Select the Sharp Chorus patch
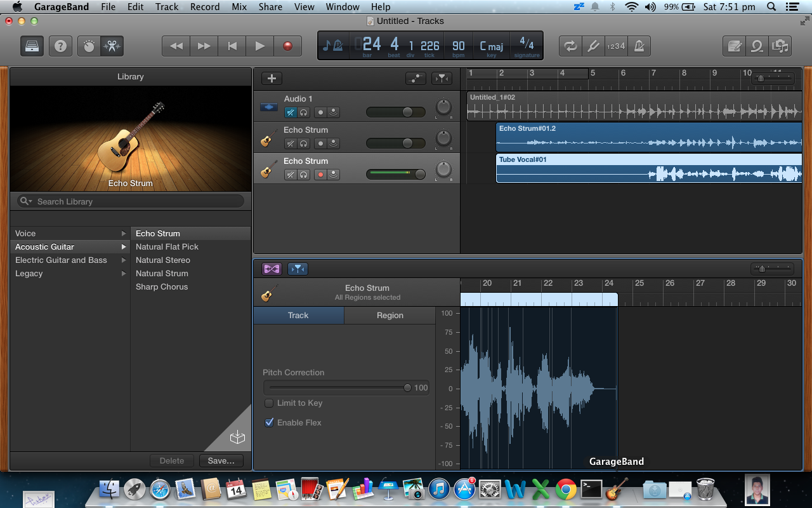Image resolution: width=812 pixels, height=508 pixels. [190, 287]
